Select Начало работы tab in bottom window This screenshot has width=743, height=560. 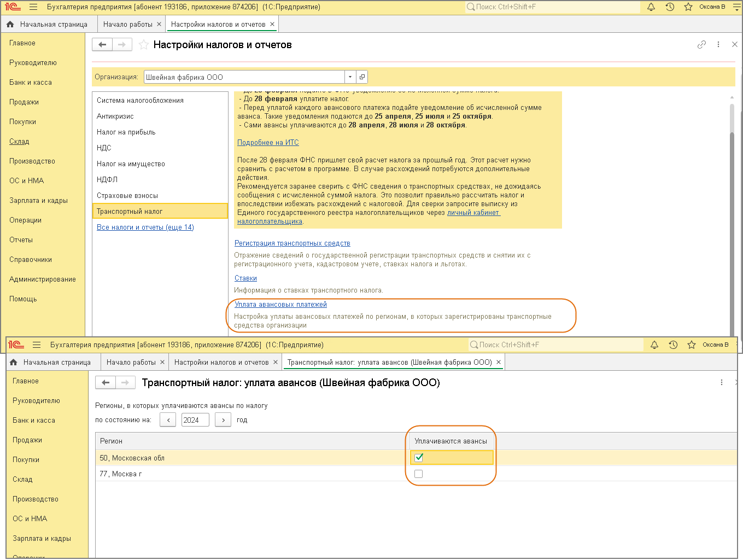point(131,362)
